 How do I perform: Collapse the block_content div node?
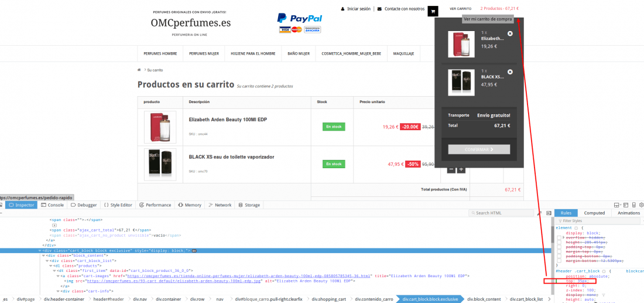tap(44, 256)
